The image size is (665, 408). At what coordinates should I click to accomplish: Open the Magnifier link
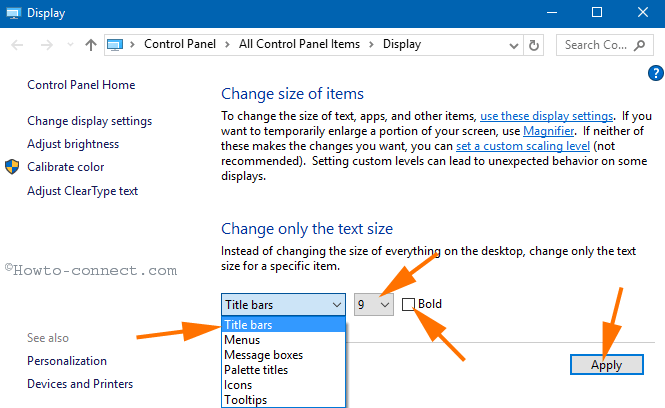[x=548, y=131]
